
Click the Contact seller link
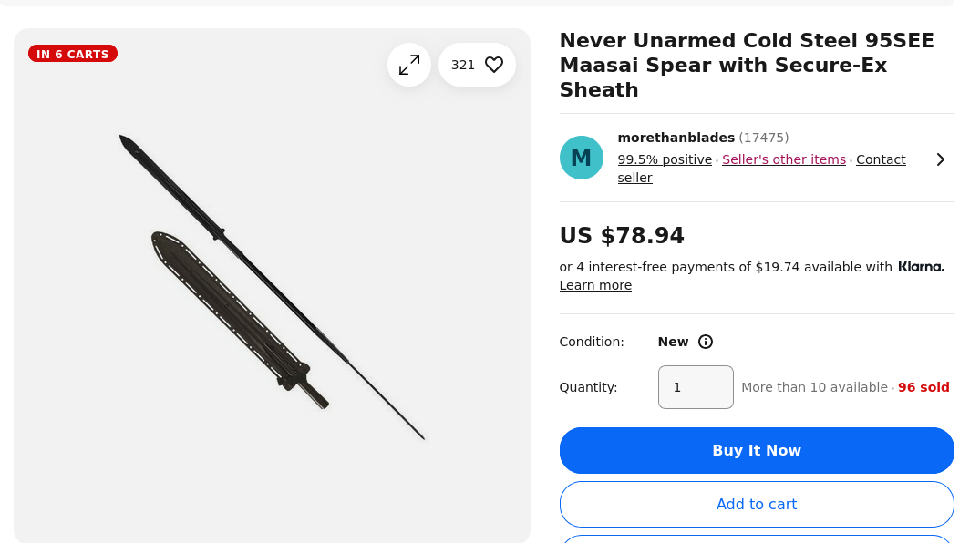pyautogui.click(x=881, y=159)
